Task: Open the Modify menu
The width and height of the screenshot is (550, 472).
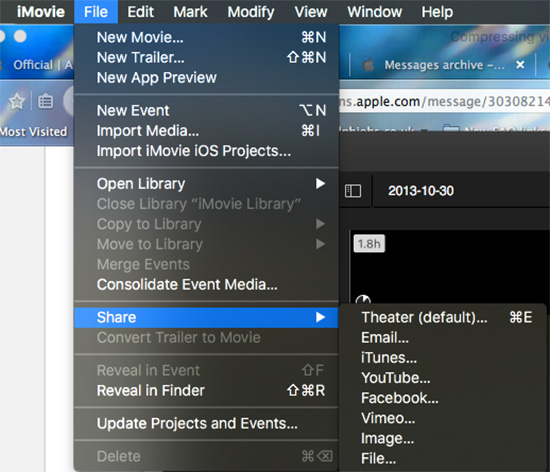Action: click(x=251, y=12)
